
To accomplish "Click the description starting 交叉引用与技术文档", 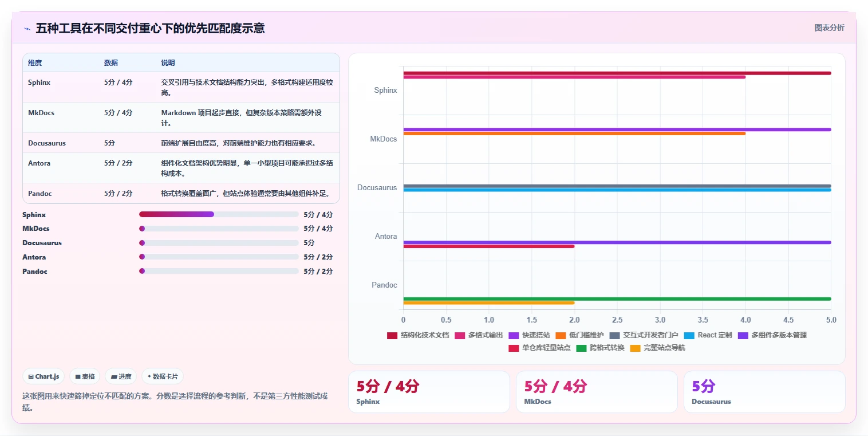I will tap(247, 87).
